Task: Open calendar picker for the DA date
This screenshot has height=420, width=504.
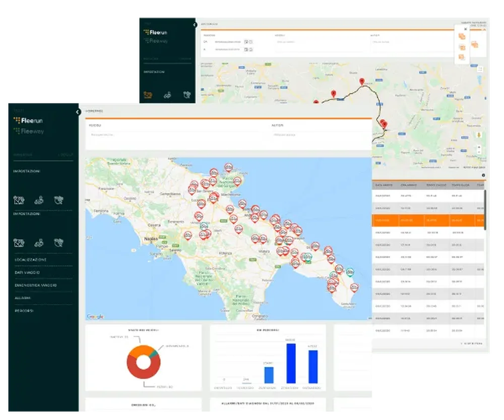Action: [246, 42]
